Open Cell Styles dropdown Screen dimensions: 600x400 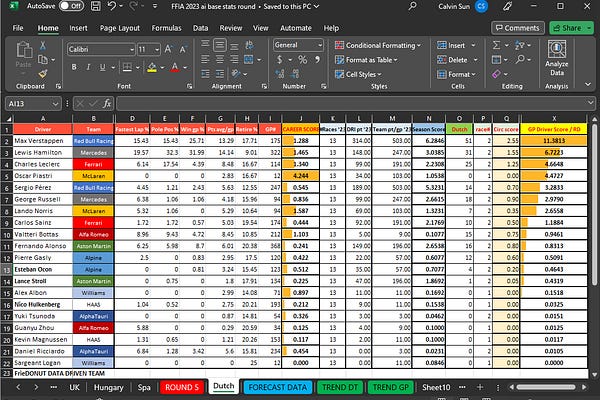[359, 74]
